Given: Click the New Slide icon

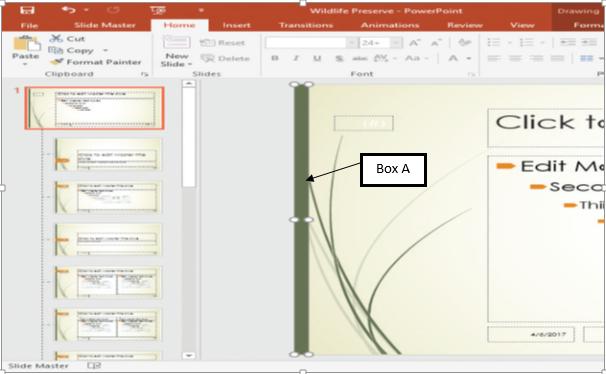Looking at the screenshot, I should click(x=177, y=42).
